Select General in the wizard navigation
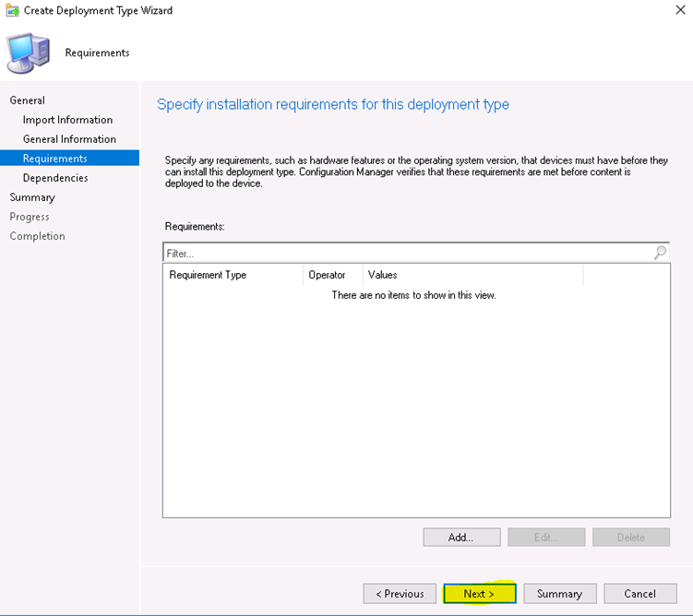Screen dimensions: 693x616 [x=28, y=101]
